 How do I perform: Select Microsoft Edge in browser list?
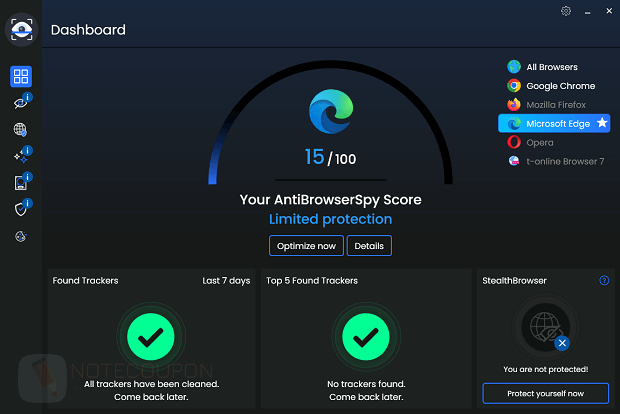click(x=554, y=123)
